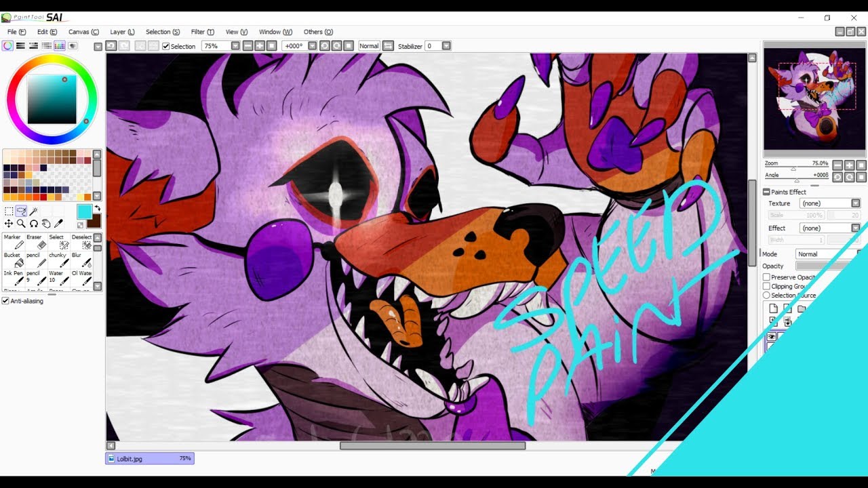Click the horizontal canvas scrollbar thumb
This screenshot has width=868, height=488.
click(433, 446)
